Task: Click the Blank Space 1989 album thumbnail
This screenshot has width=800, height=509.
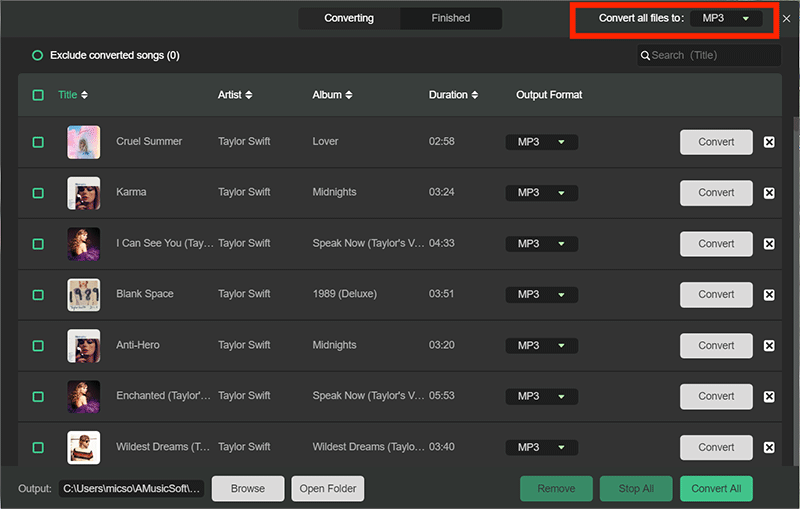Action: pyautogui.click(x=84, y=295)
